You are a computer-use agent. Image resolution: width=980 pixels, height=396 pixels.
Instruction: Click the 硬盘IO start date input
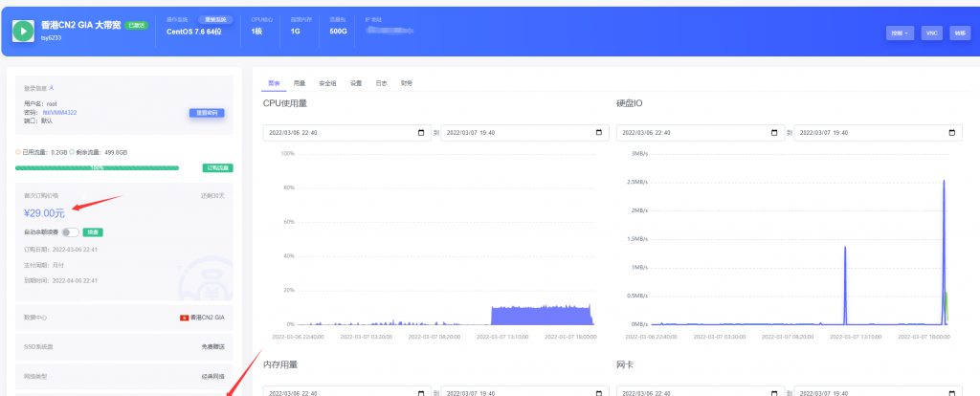pyautogui.click(x=700, y=132)
